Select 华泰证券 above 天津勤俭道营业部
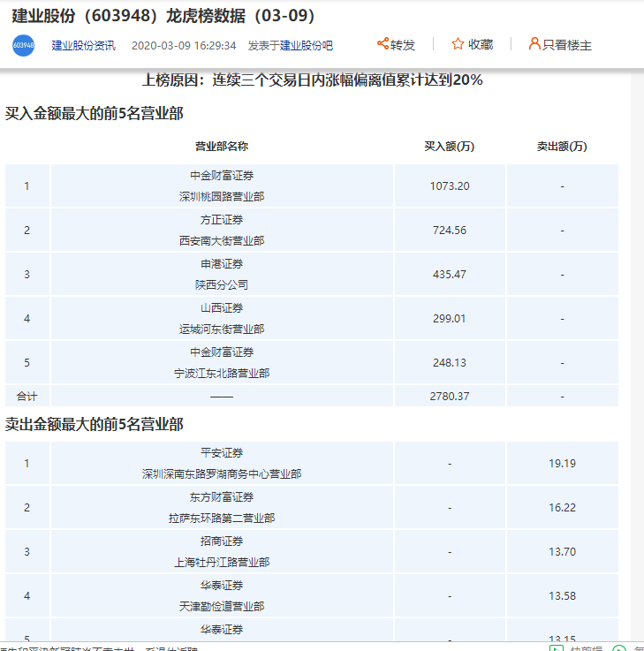The height and width of the screenshot is (651, 644). tap(222, 586)
